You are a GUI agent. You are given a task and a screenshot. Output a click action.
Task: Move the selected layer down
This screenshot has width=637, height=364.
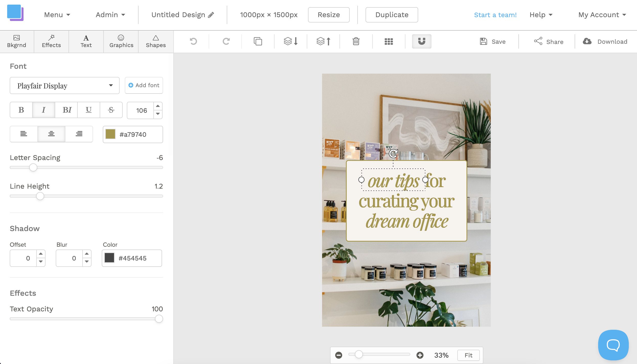pyautogui.click(x=290, y=41)
